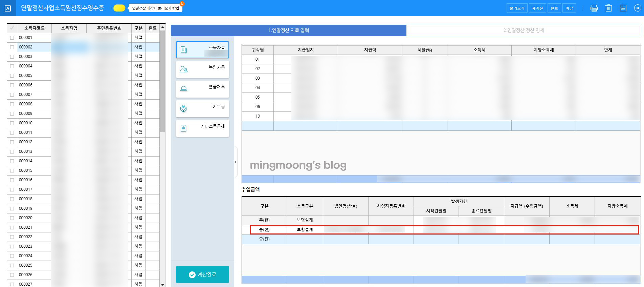Screen dimensions: 644x287
Task: Select the 000023 row in the list
Action: 83,246
